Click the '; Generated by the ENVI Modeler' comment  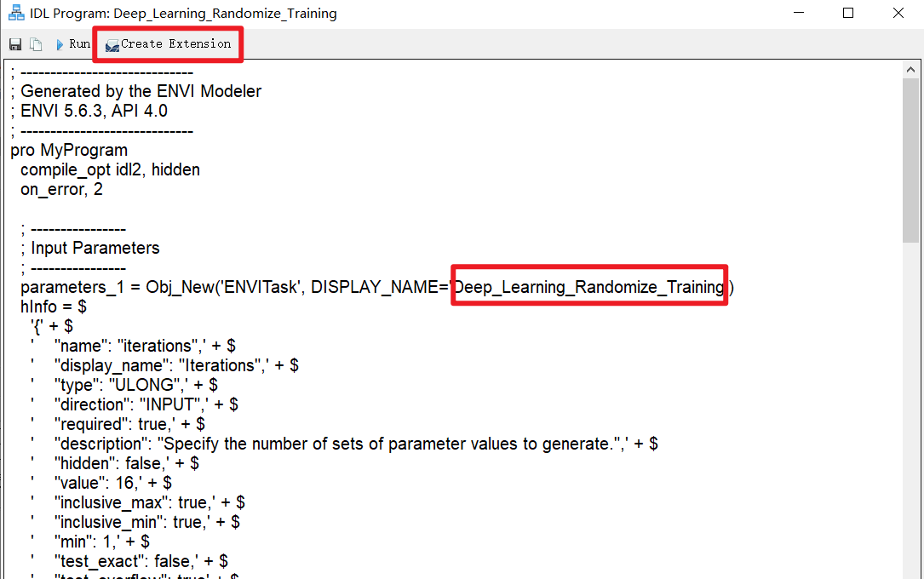tap(135, 91)
